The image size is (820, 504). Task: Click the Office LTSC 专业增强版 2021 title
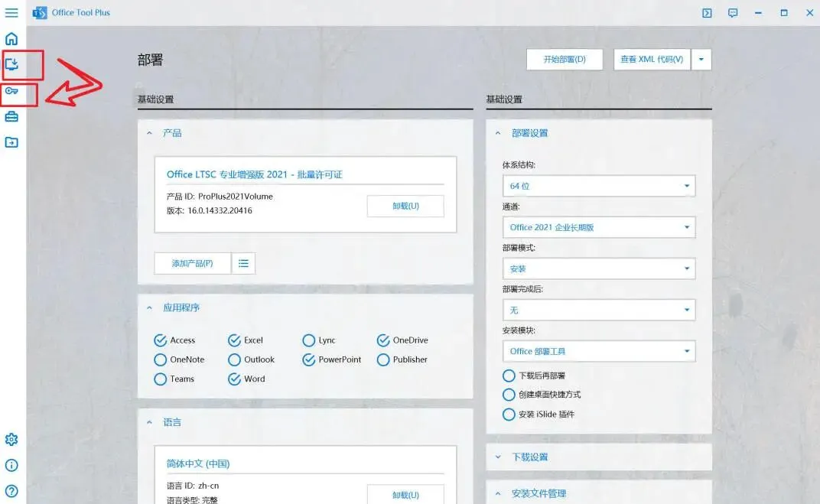255,174
